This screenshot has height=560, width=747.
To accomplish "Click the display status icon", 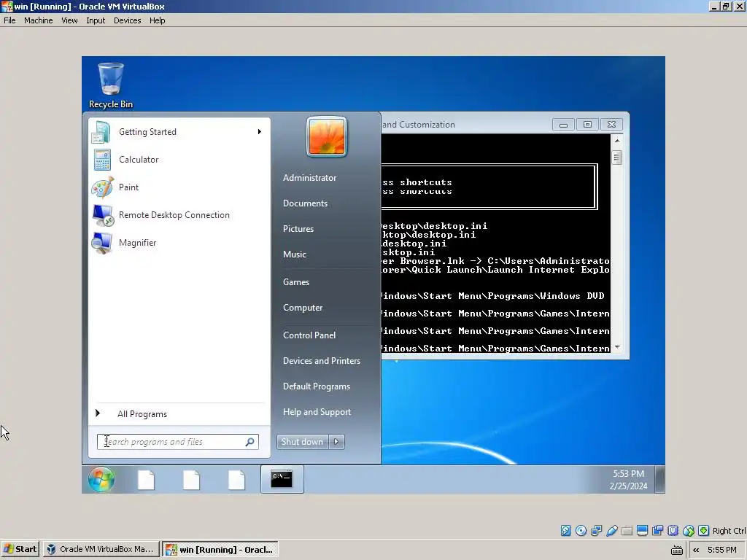I will pyautogui.click(x=642, y=531).
